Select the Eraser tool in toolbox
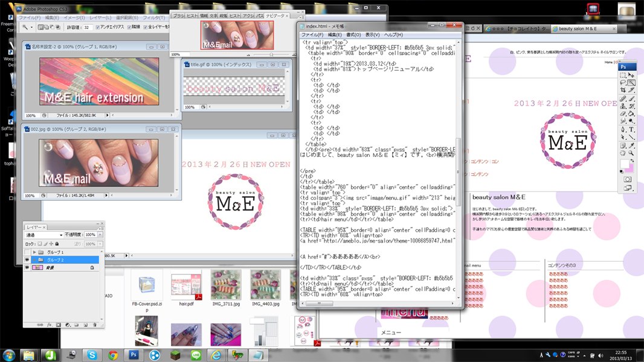This screenshot has width=644, height=362. [x=623, y=113]
